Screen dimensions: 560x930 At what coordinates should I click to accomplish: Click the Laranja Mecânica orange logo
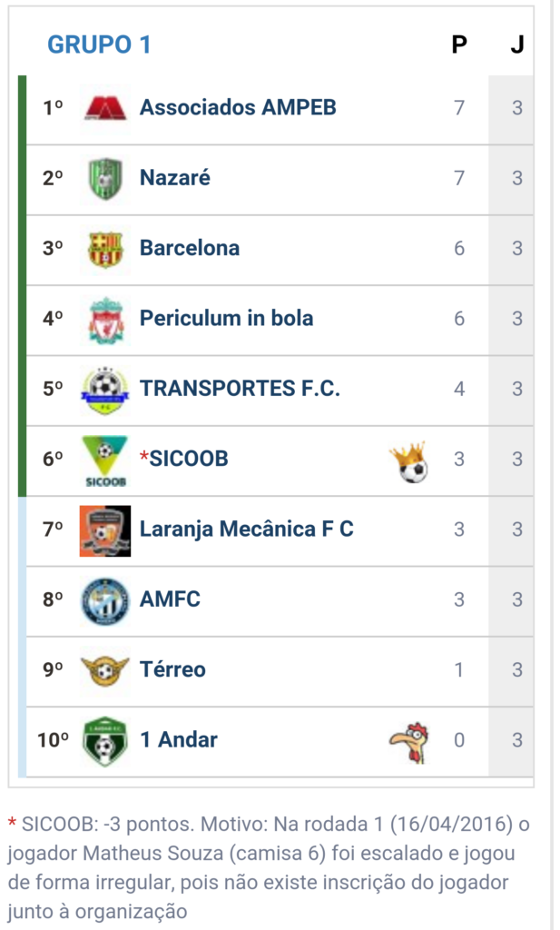click(105, 529)
